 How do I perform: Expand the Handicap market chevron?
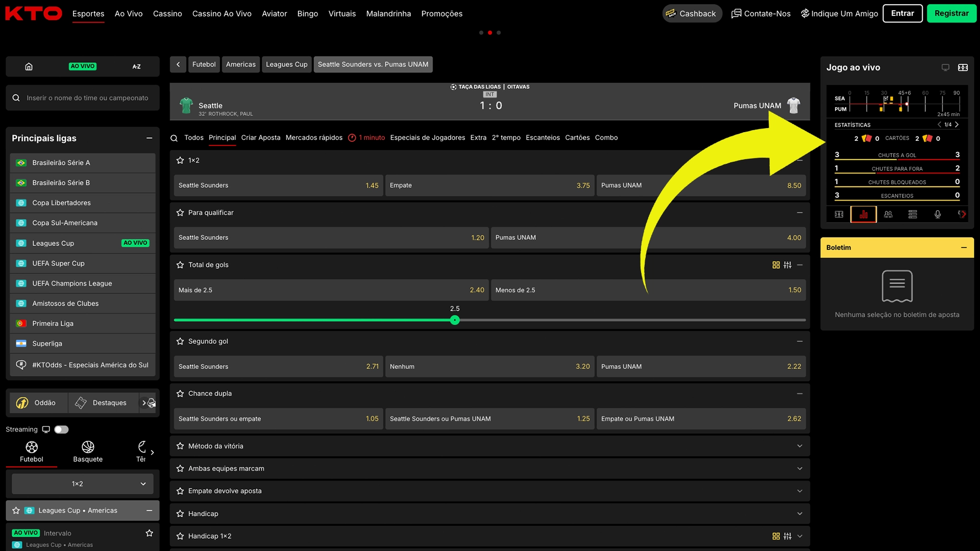click(x=800, y=514)
